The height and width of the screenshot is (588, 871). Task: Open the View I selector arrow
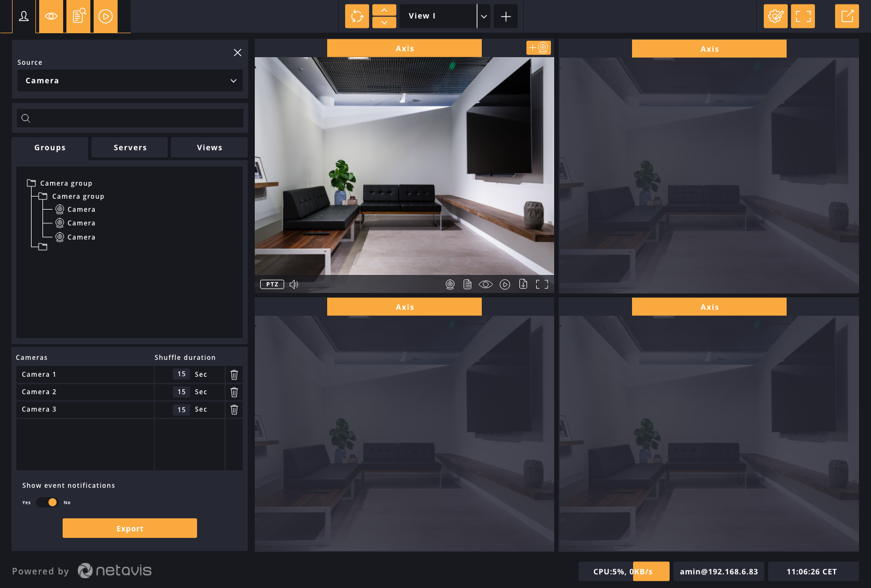tap(483, 16)
